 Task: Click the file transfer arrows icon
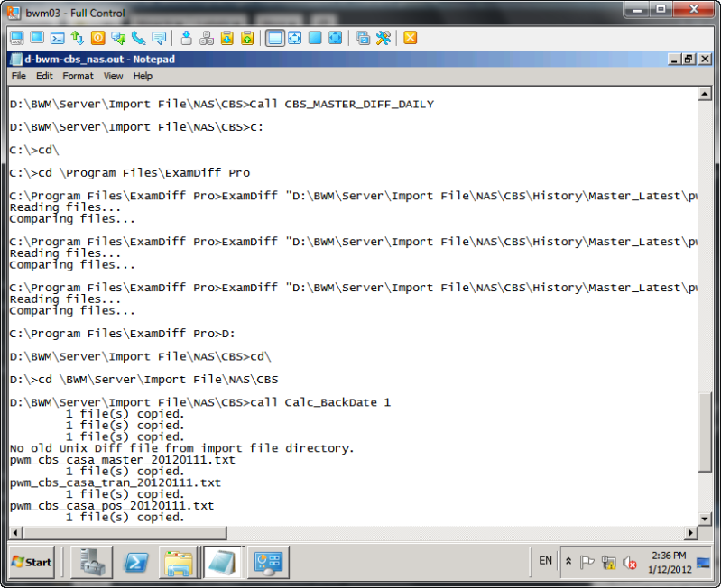coord(78,38)
